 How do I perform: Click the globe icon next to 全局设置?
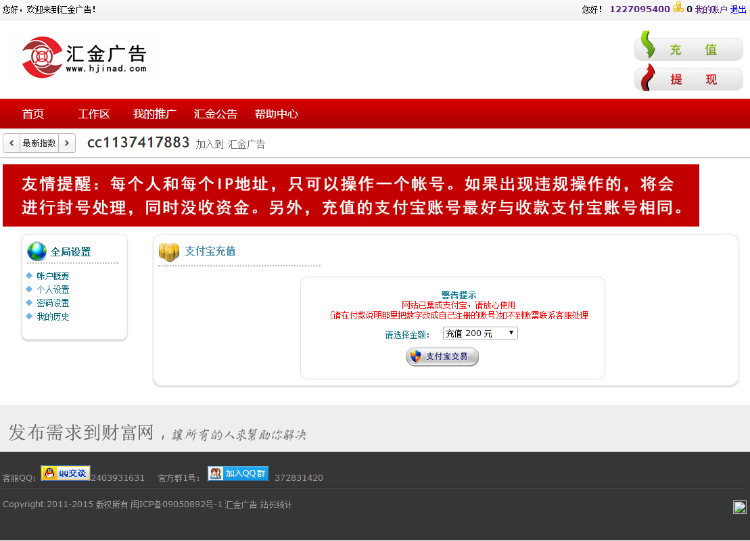pyautogui.click(x=37, y=251)
